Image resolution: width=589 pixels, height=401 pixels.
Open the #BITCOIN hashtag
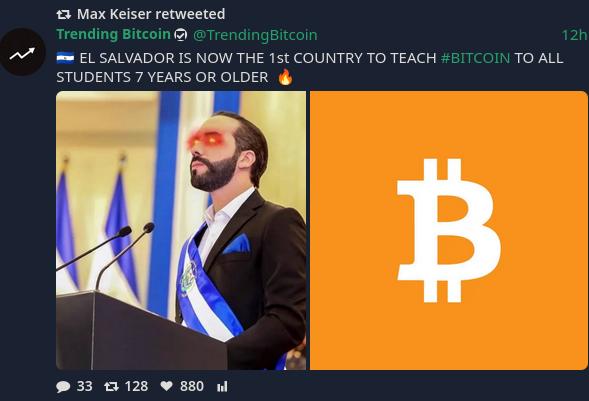pyautogui.click(x=475, y=58)
